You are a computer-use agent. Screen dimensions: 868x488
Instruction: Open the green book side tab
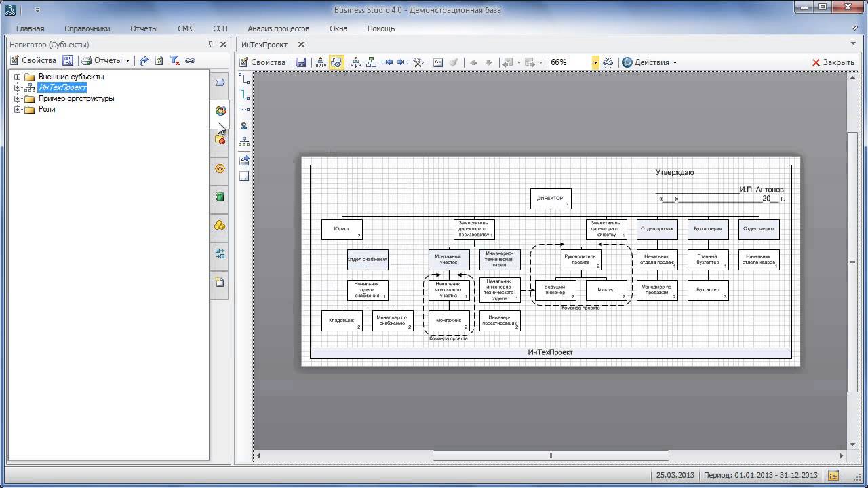coord(220,197)
